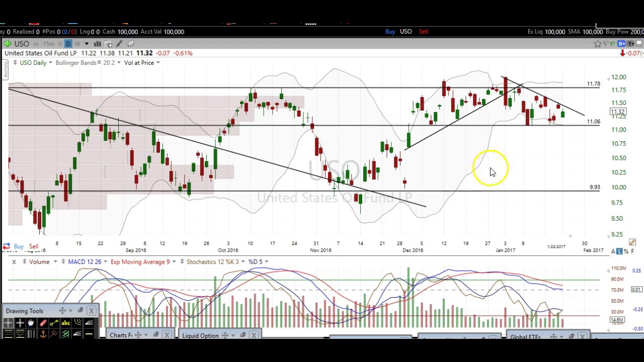Toggle the 15m timeframe button

click(48, 44)
